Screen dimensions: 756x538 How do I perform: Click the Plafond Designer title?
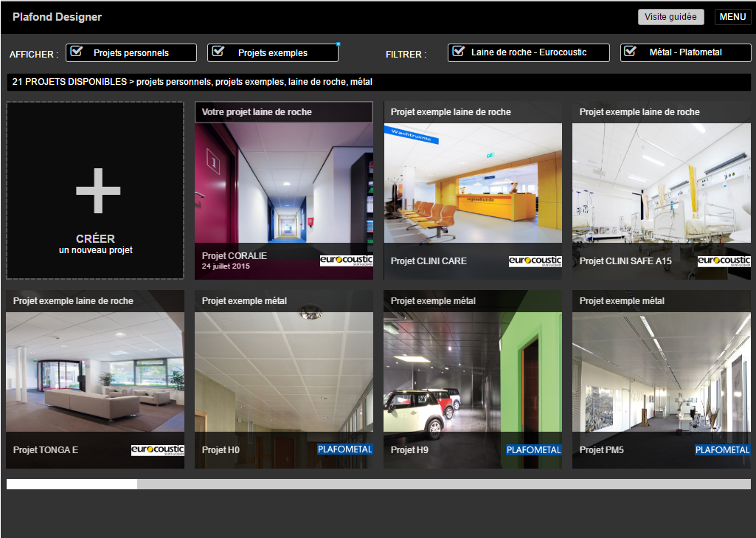pyautogui.click(x=57, y=17)
